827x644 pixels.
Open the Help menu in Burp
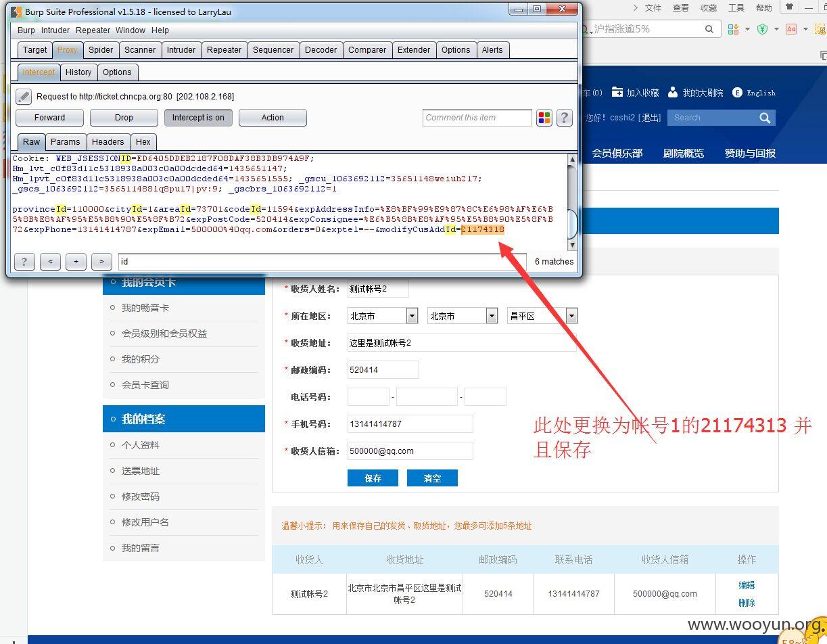(160, 30)
